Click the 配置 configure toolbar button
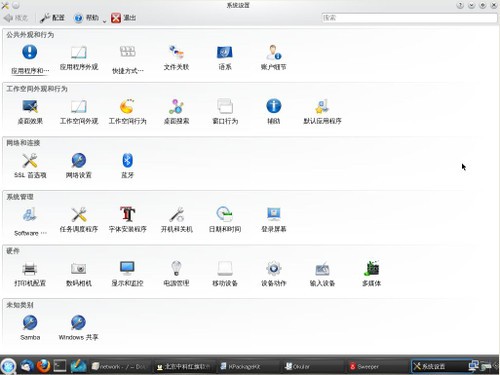This screenshot has height=375, width=500. (52, 18)
